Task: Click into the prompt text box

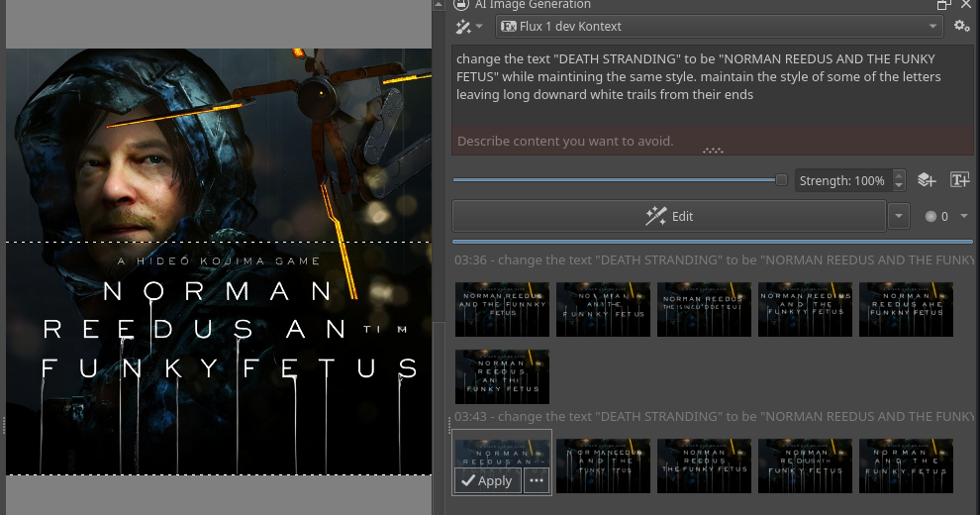Action: coord(713,86)
